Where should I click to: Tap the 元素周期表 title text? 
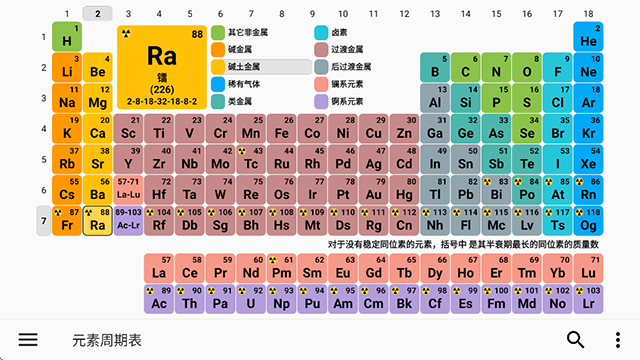[107, 340]
